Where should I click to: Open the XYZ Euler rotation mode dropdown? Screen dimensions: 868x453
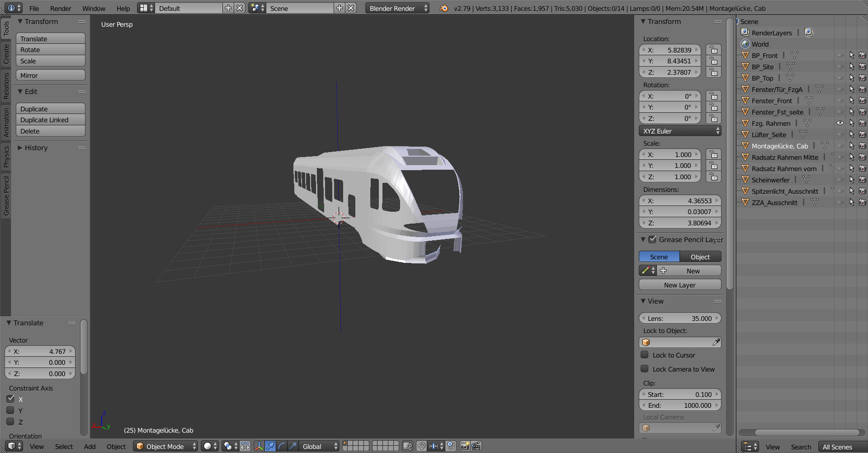(679, 131)
